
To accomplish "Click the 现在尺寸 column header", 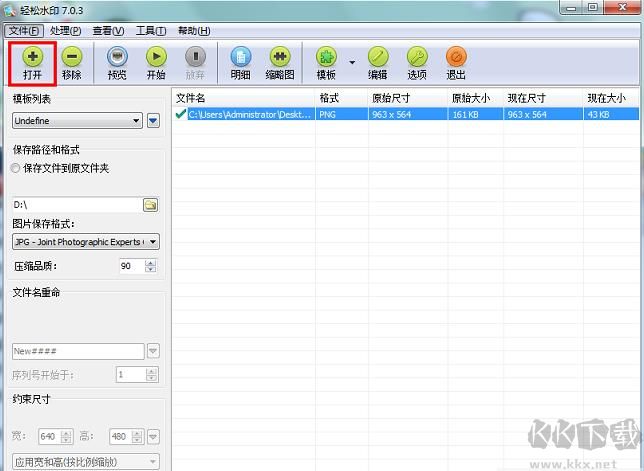I will (543, 98).
